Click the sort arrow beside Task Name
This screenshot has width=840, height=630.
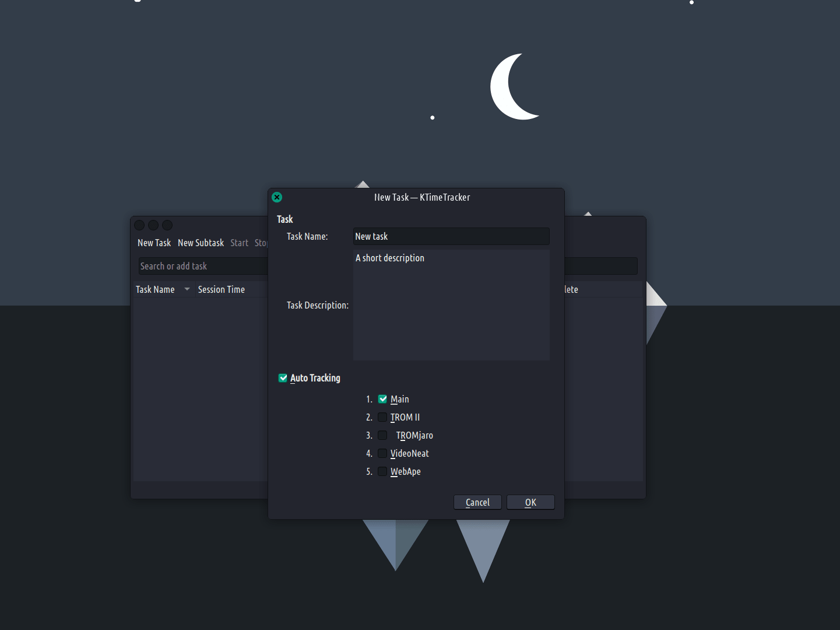pos(187,289)
